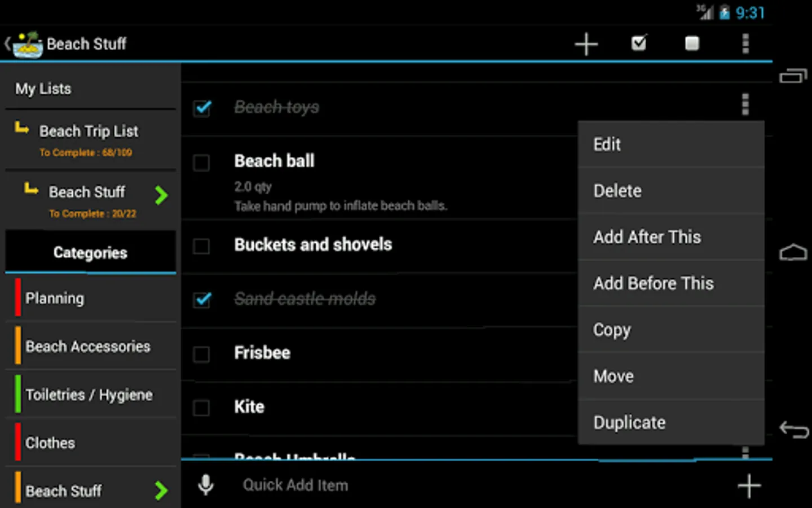Tap the microphone icon for voice input

coord(205,484)
